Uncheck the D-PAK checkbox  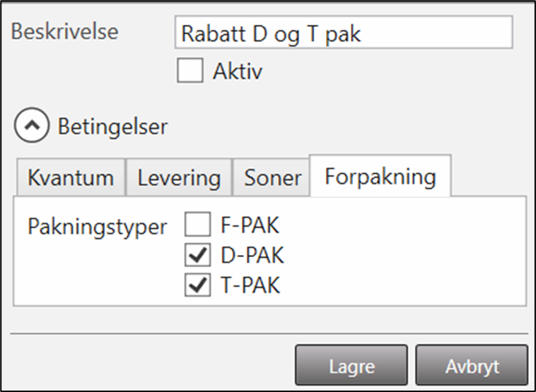(x=197, y=256)
